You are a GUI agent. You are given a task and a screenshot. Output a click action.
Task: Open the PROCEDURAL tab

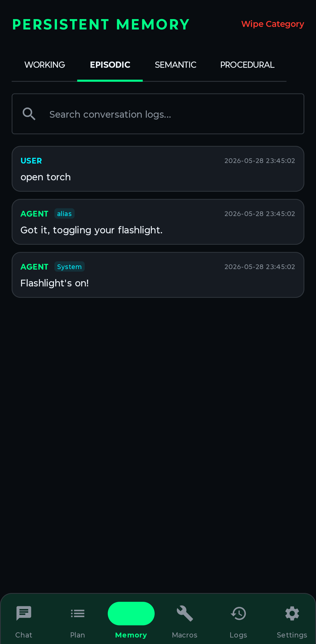click(247, 65)
